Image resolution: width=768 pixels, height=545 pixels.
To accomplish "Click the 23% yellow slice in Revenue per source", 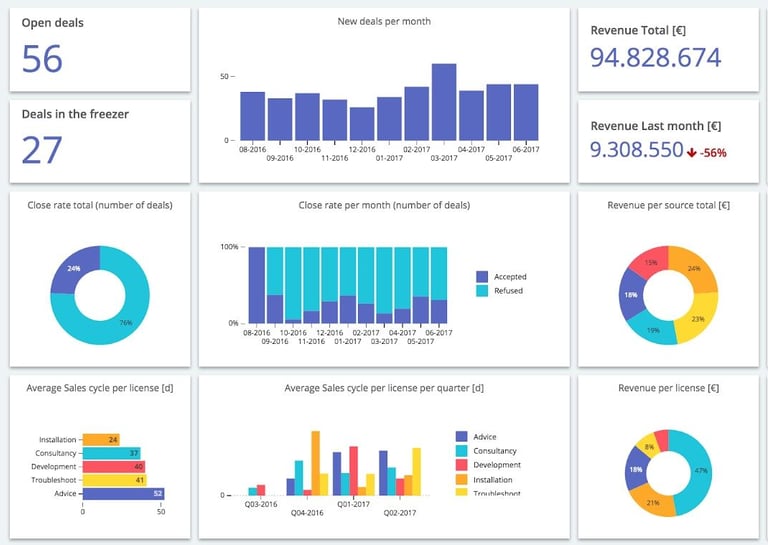I will pyautogui.click(x=698, y=318).
